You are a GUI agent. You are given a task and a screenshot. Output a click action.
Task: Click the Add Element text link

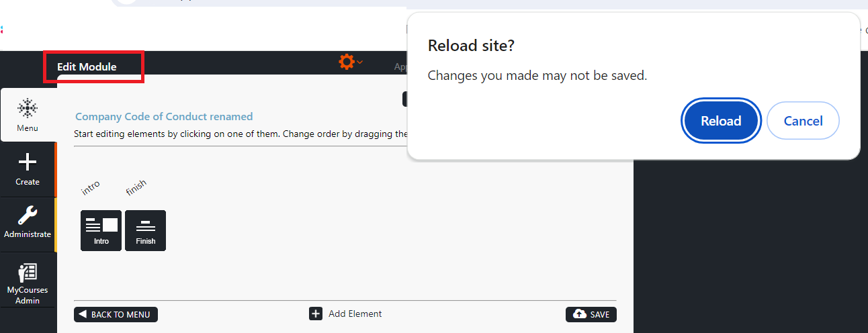pos(355,314)
